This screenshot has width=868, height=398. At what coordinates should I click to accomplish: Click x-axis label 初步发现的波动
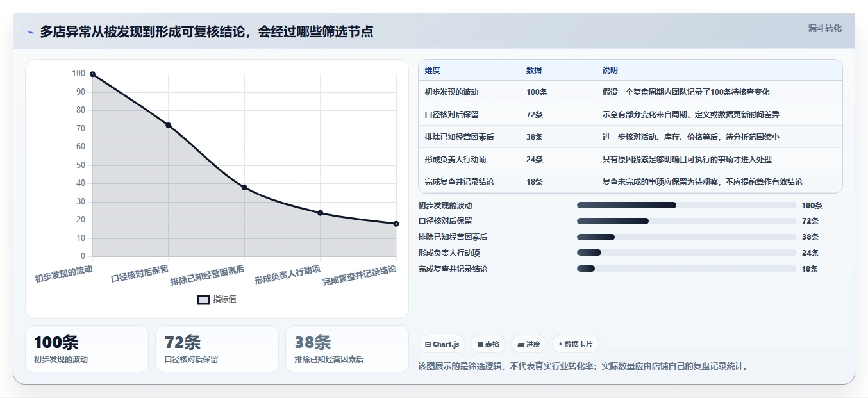(63, 274)
